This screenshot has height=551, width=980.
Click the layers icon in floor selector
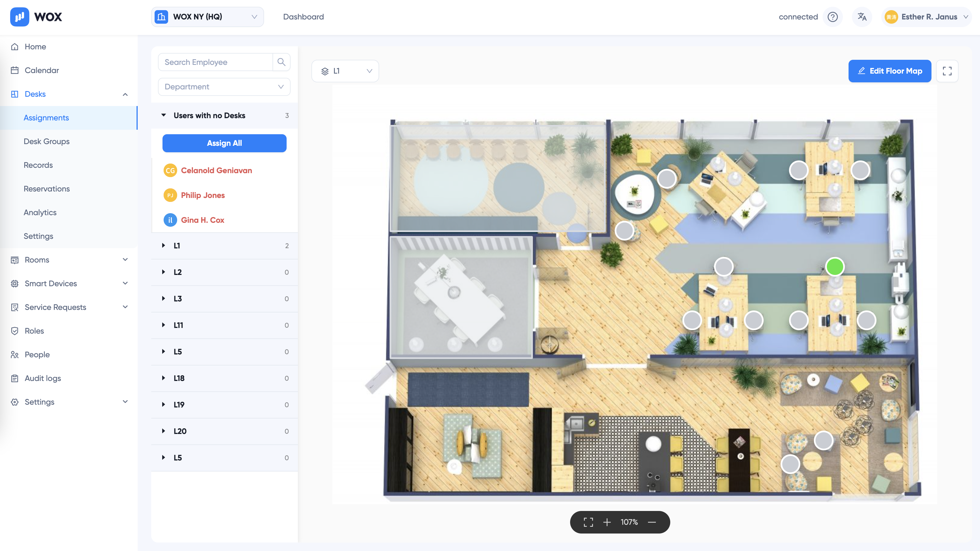pyautogui.click(x=324, y=71)
